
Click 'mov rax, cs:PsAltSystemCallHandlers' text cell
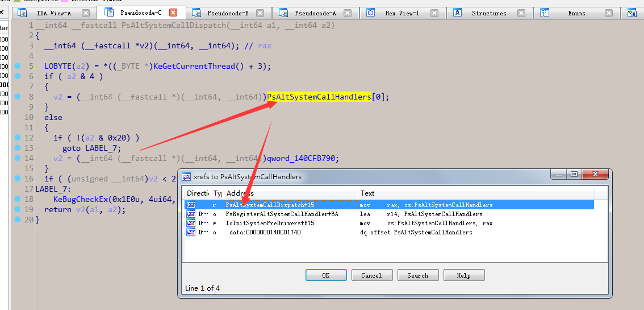pyautogui.click(x=426, y=205)
